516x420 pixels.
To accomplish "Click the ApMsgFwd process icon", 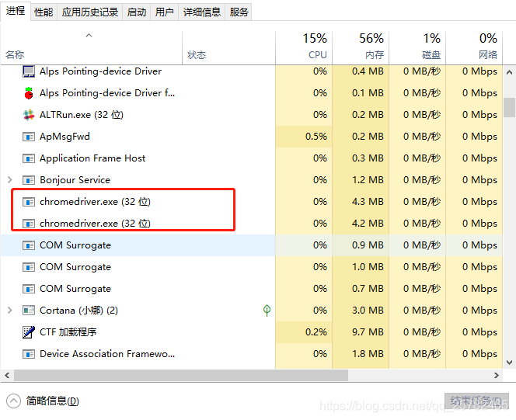I will click(29, 137).
